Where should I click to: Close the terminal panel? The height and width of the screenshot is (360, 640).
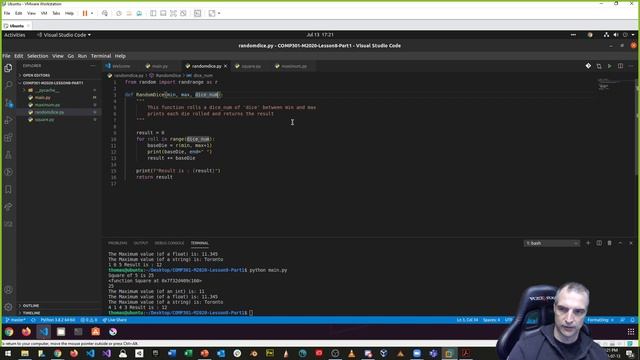(631, 243)
